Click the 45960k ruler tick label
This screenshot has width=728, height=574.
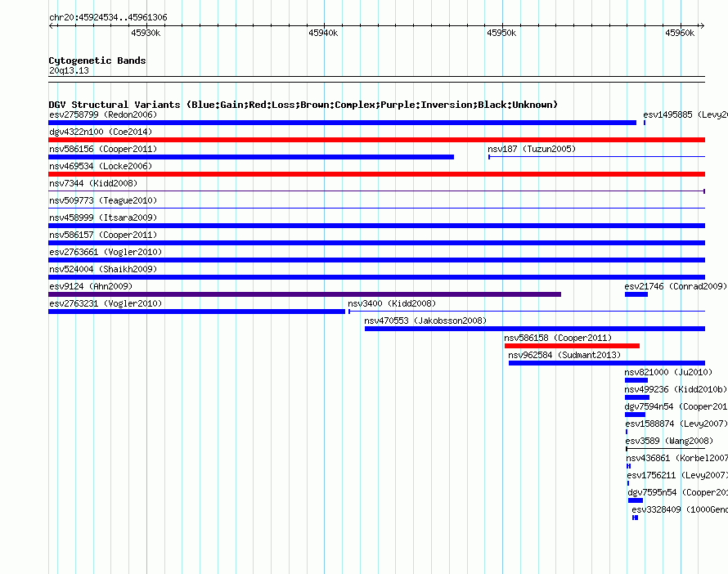[x=680, y=33]
